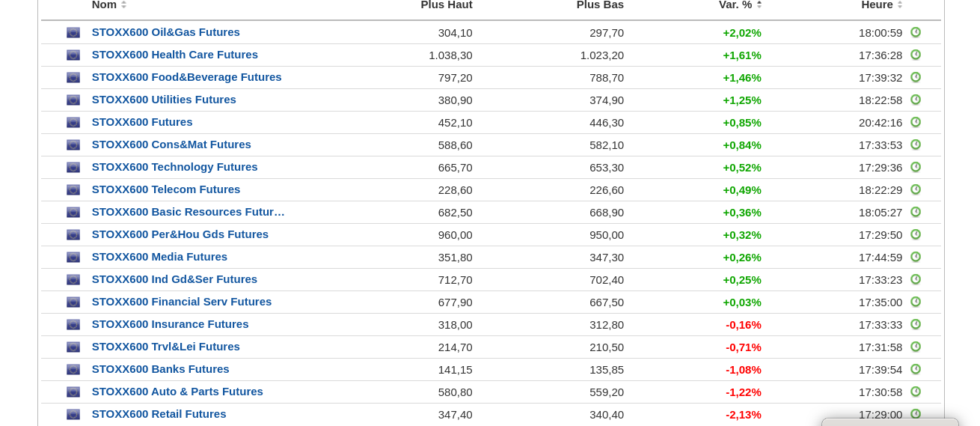Open STOXX600 Financial Serv Futures link

point(182,302)
